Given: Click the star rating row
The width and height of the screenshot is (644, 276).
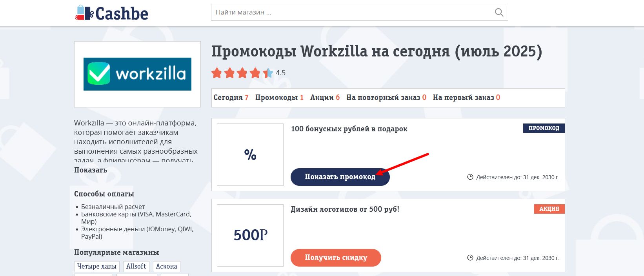Looking at the screenshot, I should coord(242,73).
